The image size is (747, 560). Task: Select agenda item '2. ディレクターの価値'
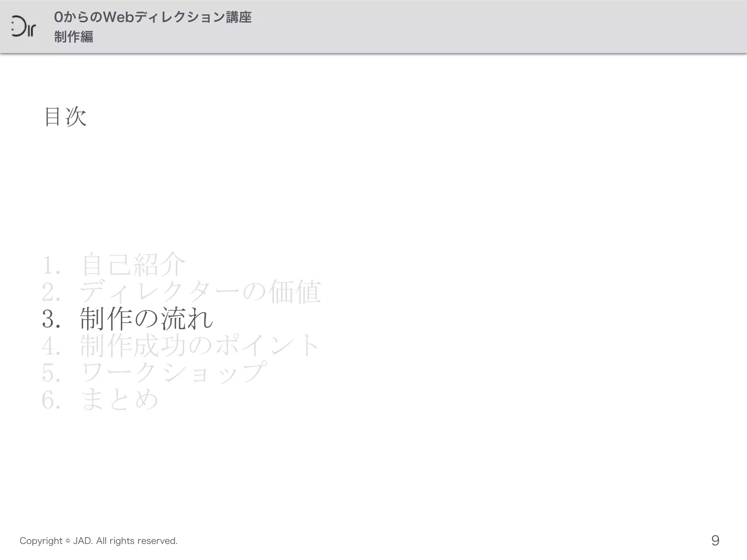181,292
